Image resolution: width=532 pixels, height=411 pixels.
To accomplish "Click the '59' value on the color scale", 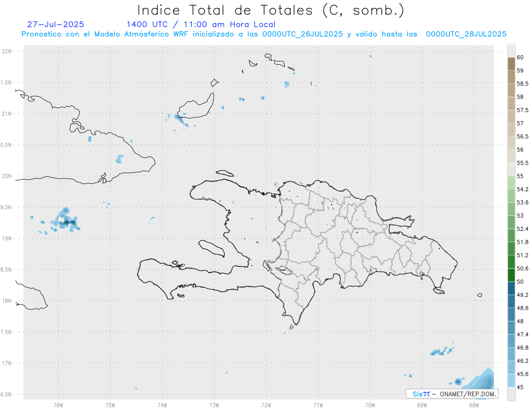I will [x=520, y=70].
